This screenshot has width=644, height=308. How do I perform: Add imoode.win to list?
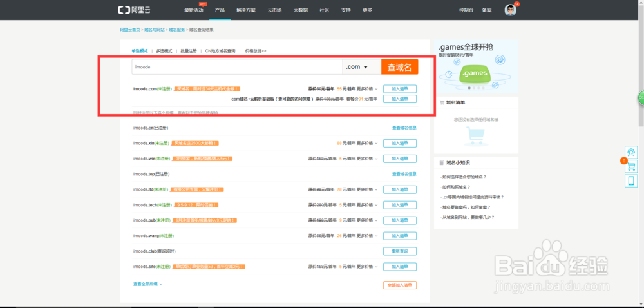click(x=400, y=159)
